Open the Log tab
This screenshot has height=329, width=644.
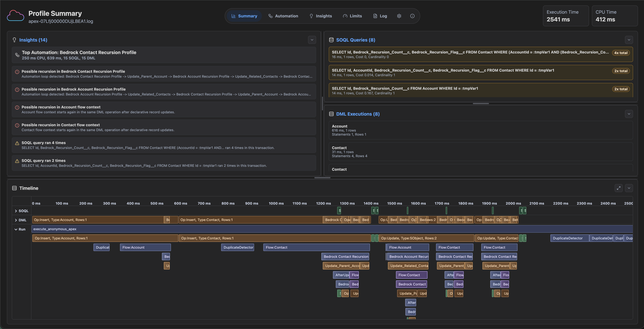[380, 16]
